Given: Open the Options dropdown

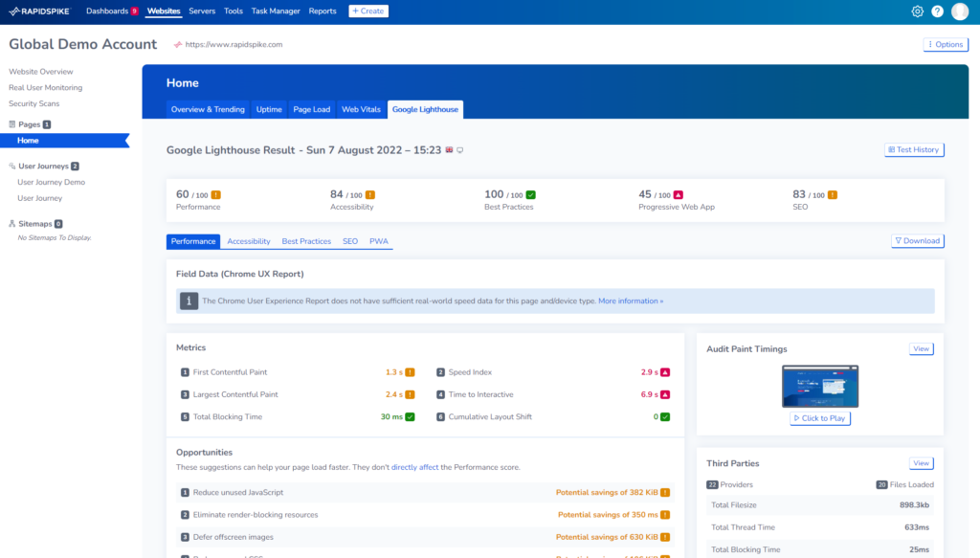Looking at the screenshot, I should coord(946,44).
